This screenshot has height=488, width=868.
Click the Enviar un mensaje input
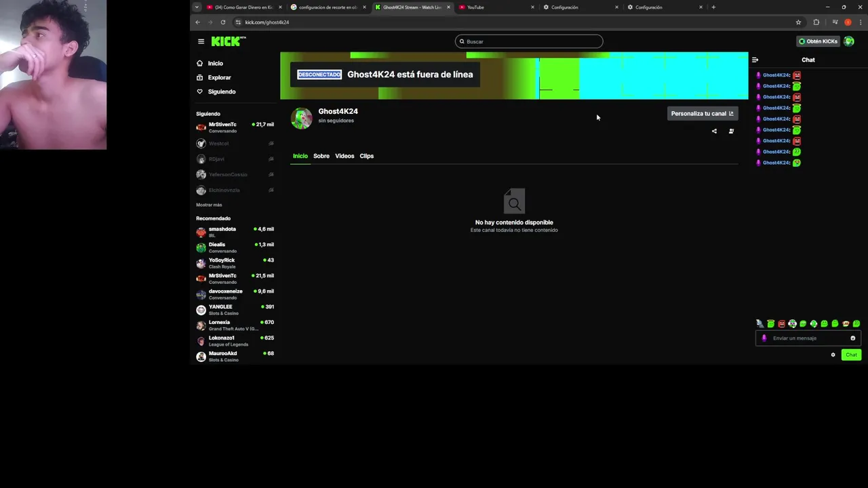click(x=808, y=338)
